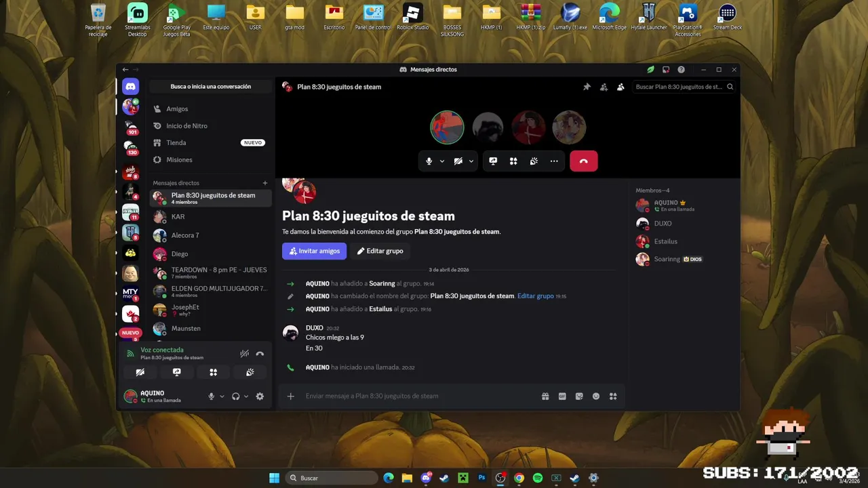Launch an activity from the voice panel

click(x=213, y=372)
